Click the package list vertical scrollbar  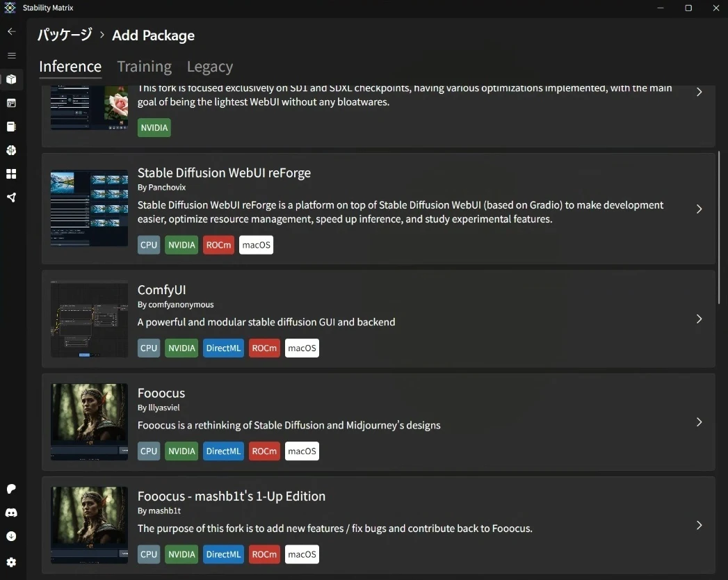pos(719,227)
